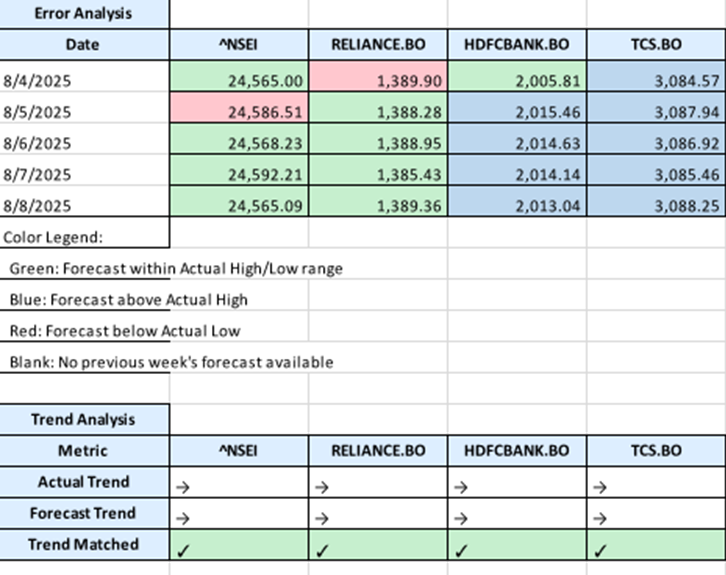Select the cell with value 24,565.09
Image resolution: width=726 pixels, height=575 pixels.
(x=239, y=201)
